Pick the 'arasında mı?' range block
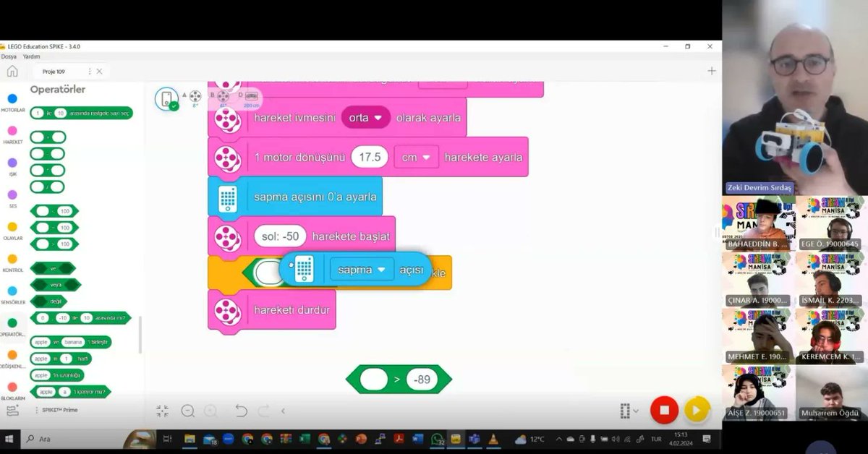This screenshot has height=454, width=868. click(x=81, y=317)
